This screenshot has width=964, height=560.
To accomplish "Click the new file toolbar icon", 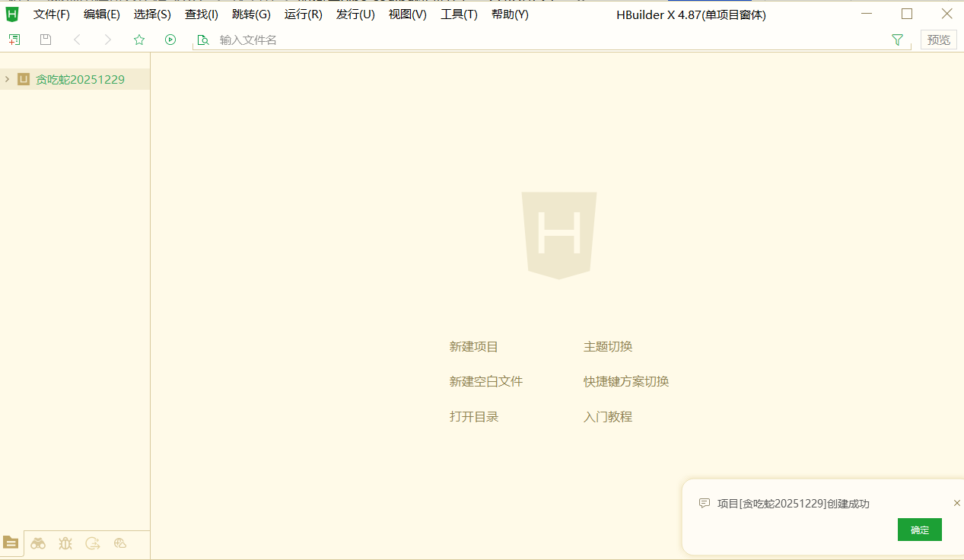I will 14,40.
